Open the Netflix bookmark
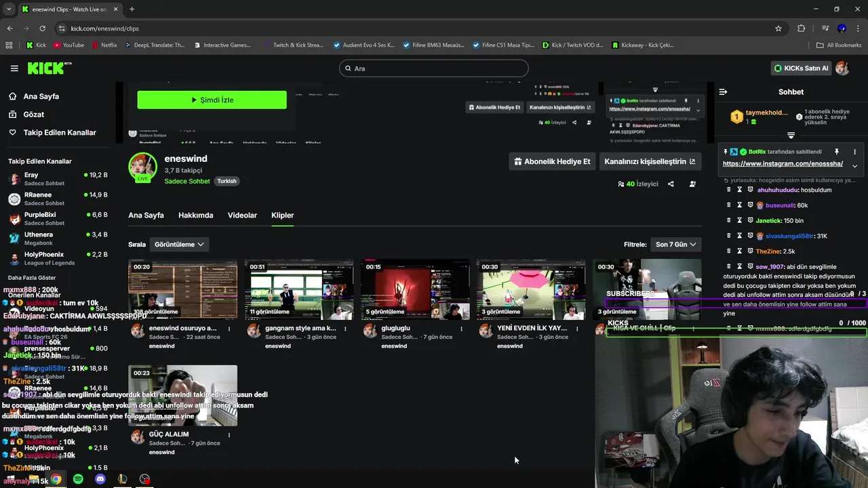 (104, 45)
